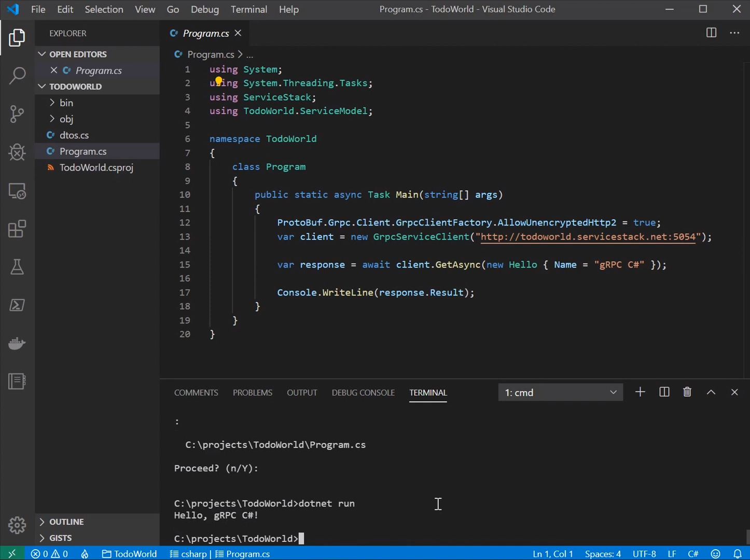The width and height of the screenshot is (750, 560).
Task: Expand the Outline section
Action: 98,522
